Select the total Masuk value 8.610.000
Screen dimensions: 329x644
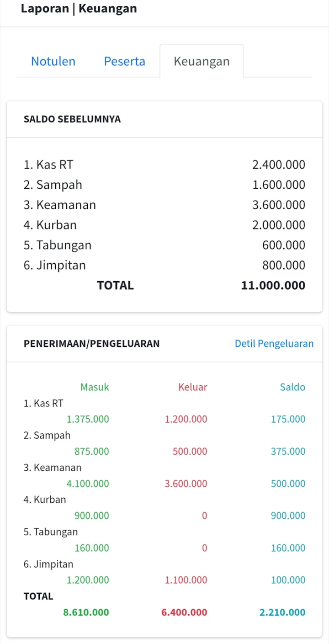86,612
